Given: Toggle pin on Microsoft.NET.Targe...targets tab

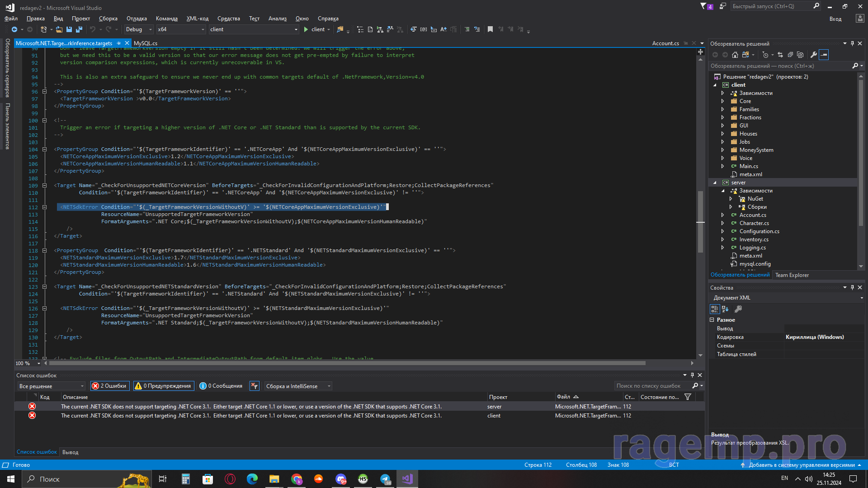Looking at the screenshot, I should (x=119, y=43).
